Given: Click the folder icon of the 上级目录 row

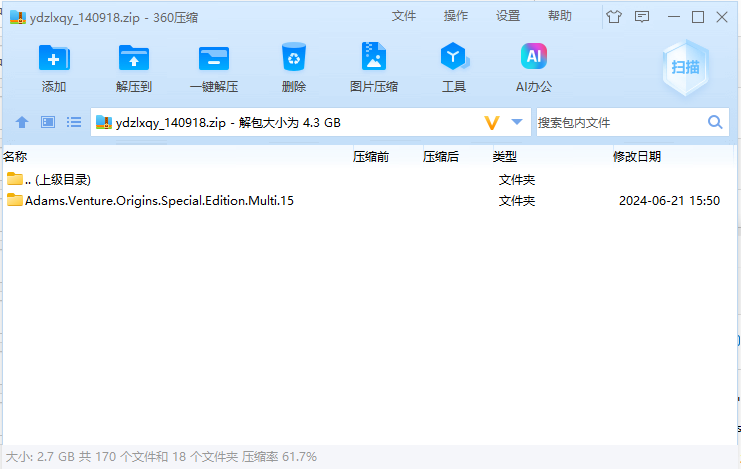Looking at the screenshot, I should point(15,179).
